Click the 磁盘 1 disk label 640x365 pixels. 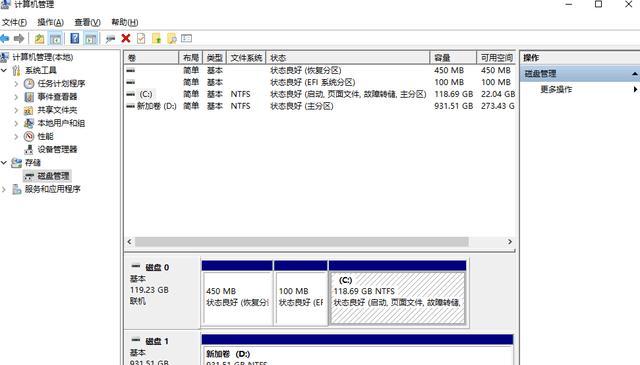click(x=157, y=341)
